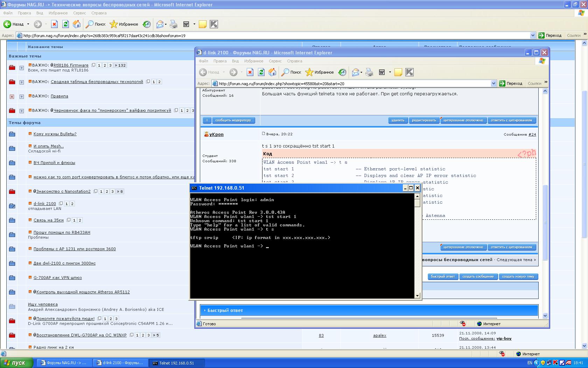This screenshot has width=588, height=368.
Task: Click the Stop icon in the d-link 2100 window toolbar
Action: click(250, 72)
